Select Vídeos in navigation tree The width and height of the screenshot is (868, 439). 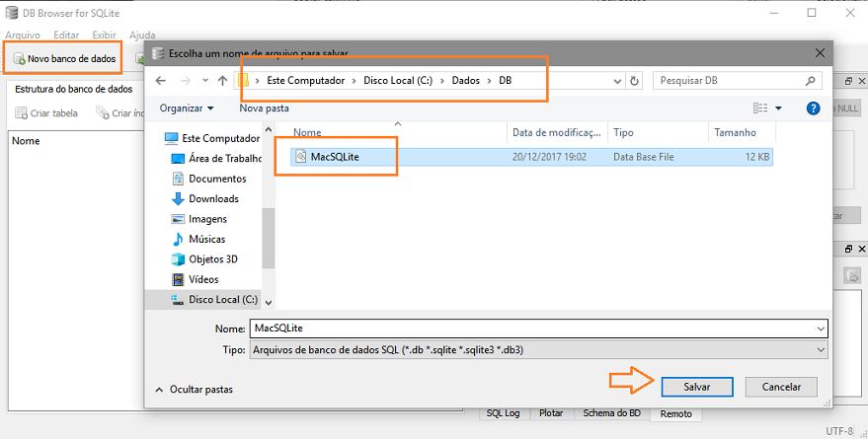coord(195,279)
